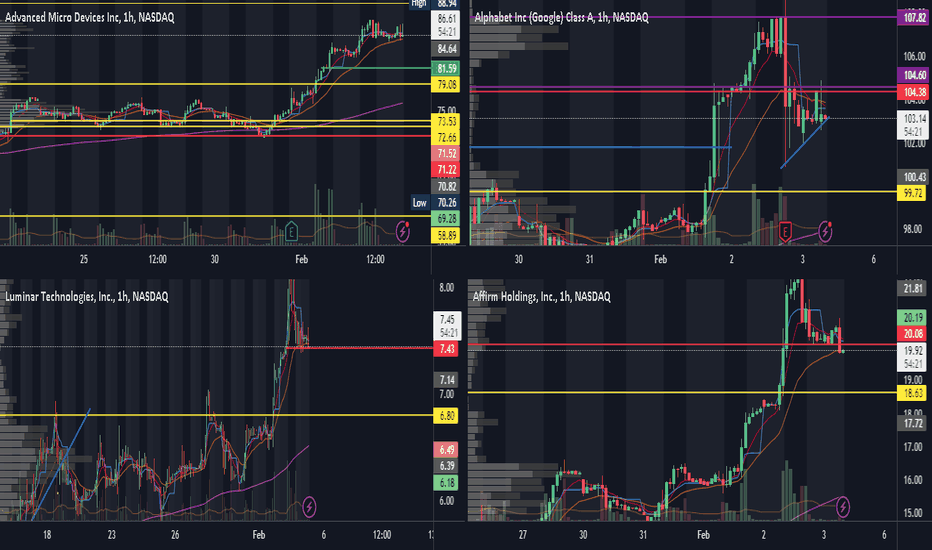Click the red 104.38 price label
Image resolution: width=932 pixels, height=550 pixels.
click(x=914, y=92)
